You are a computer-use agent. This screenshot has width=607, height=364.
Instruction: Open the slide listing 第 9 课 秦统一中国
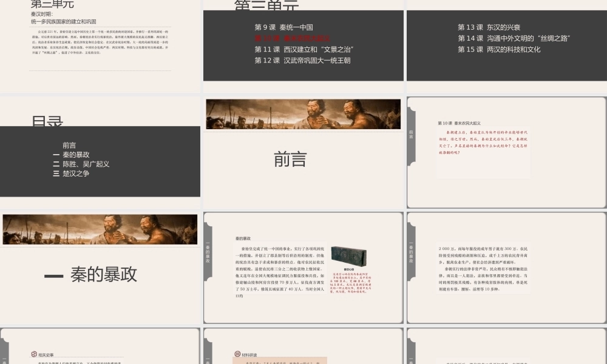(x=303, y=47)
